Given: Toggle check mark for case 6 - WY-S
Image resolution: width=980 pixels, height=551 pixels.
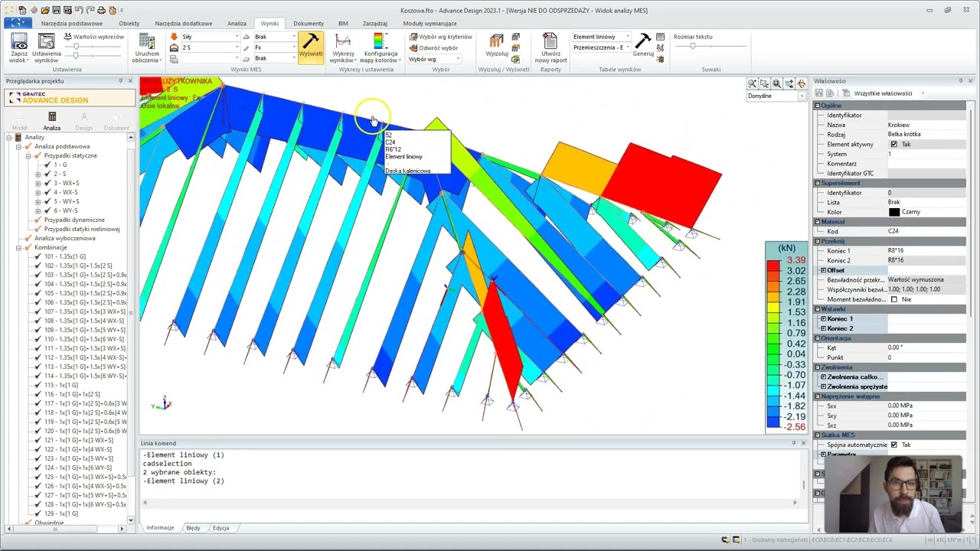Looking at the screenshot, I should pyautogui.click(x=47, y=210).
